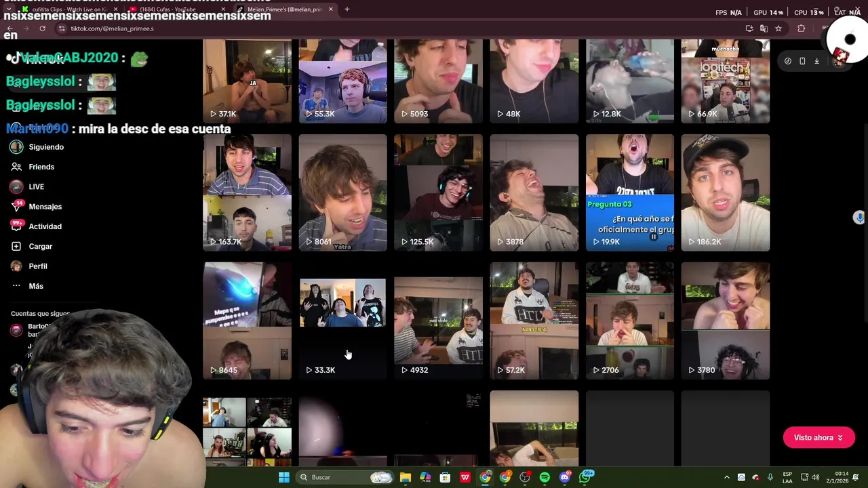Open the video with 3878 views
The width and height of the screenshot is (868, 488).
(x=534, y=192)
